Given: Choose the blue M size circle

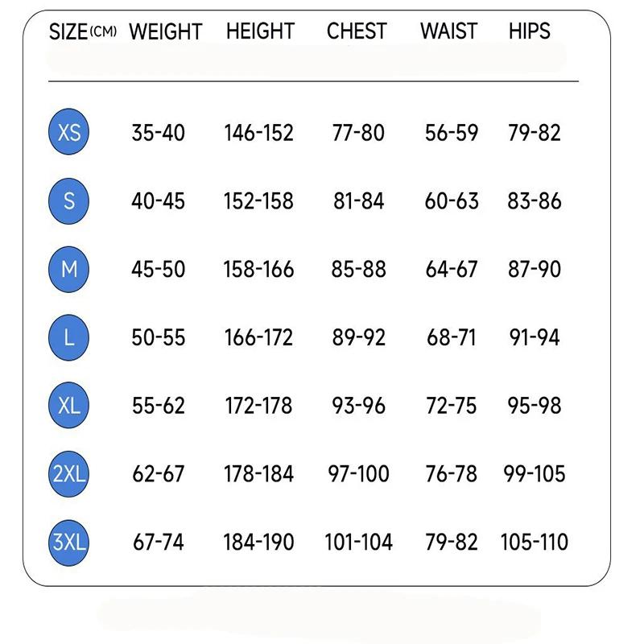Looking at the screenshot, I should (x=69, y=269).
